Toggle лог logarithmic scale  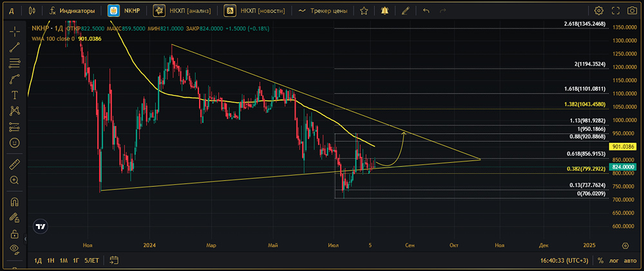614,260
